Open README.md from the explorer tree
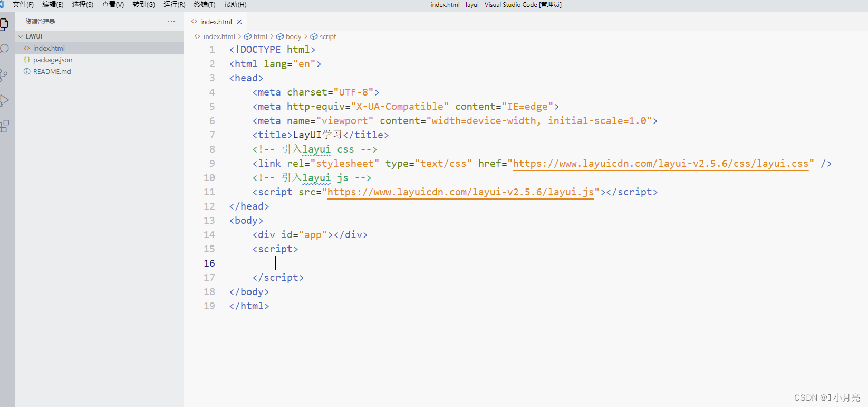 tap(99, 71)
